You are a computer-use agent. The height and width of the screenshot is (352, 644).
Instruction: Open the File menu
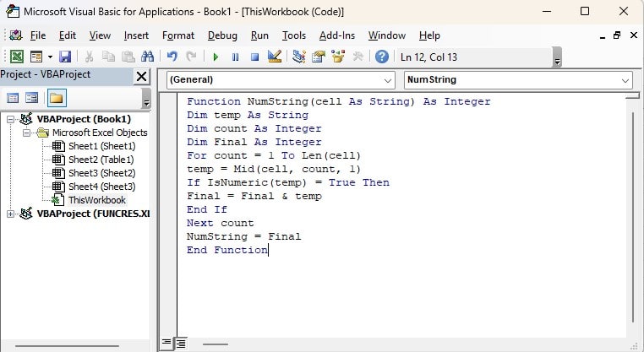tap(38, 35)
